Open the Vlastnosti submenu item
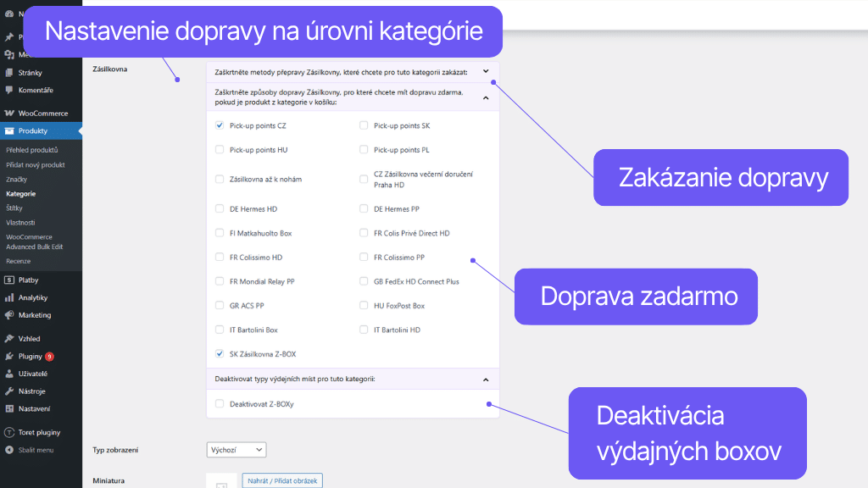The image size is (868, 488). click(x=20, y=223)
